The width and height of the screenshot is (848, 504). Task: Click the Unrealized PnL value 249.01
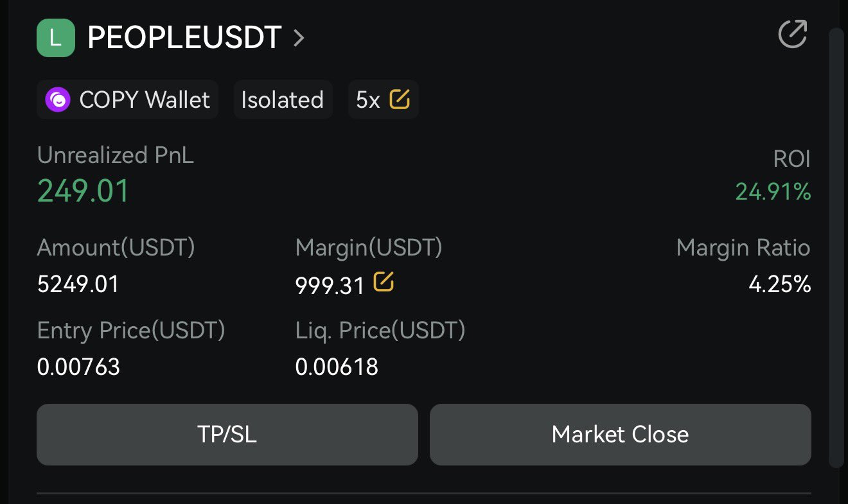click(84, 191)
